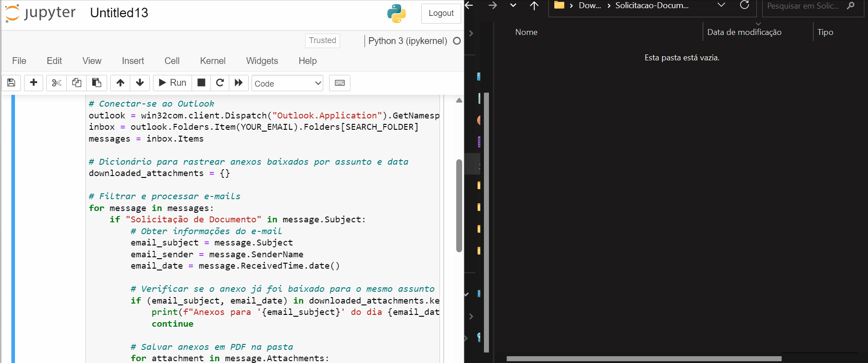
Task: Click the Explorer search box
Action: [x=813, y=6]
